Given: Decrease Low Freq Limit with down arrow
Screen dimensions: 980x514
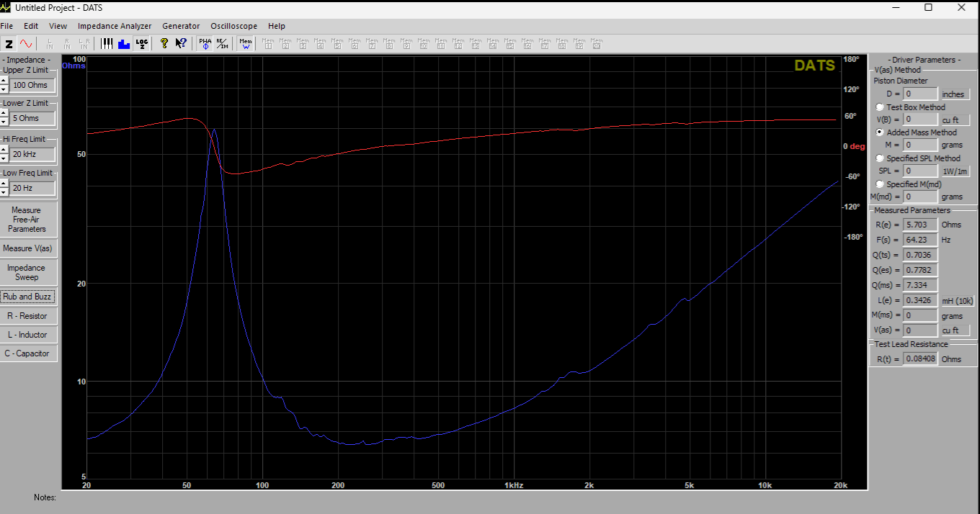Looking at the screenshot, I should point(4,192).
